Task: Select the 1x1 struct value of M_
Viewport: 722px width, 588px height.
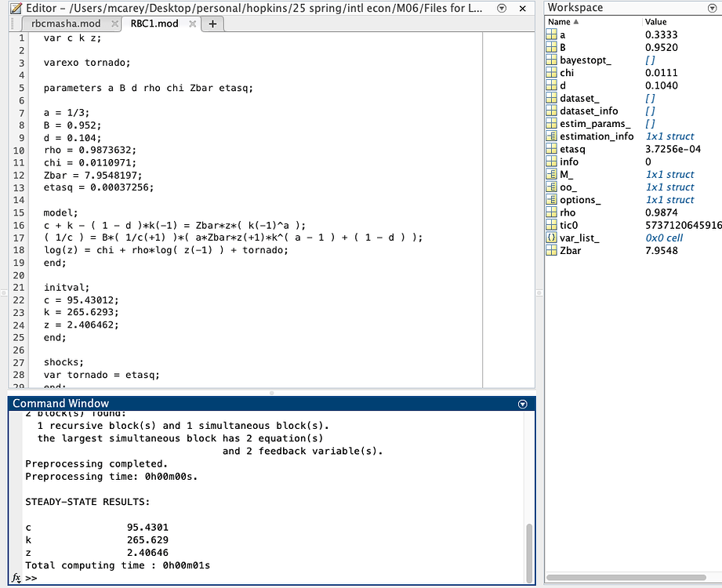Action: point(669,175)
